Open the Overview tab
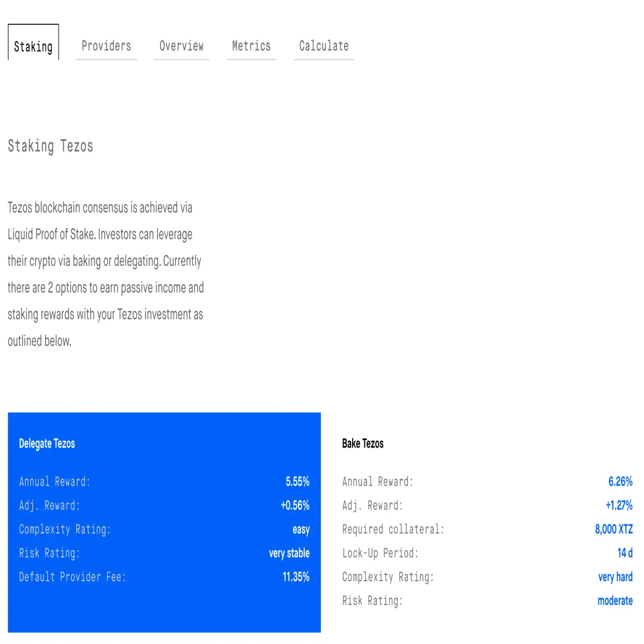644x644 pixels. [181, 46]
